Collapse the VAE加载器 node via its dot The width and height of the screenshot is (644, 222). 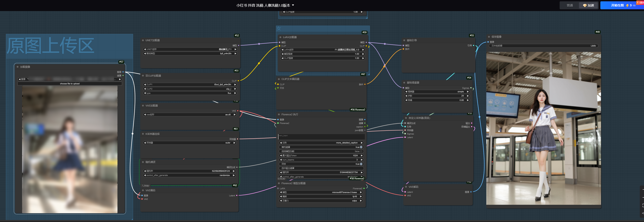(143, 106)
